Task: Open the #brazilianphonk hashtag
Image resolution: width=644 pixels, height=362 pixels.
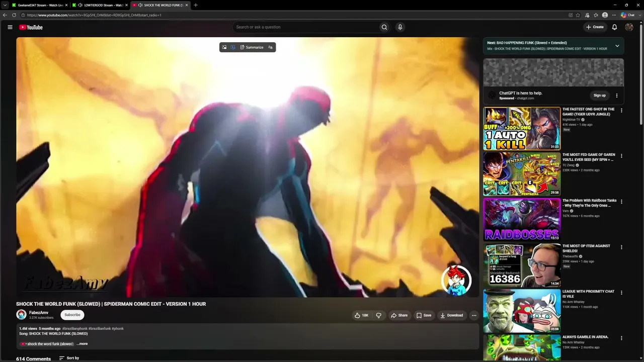Action: 75,329
